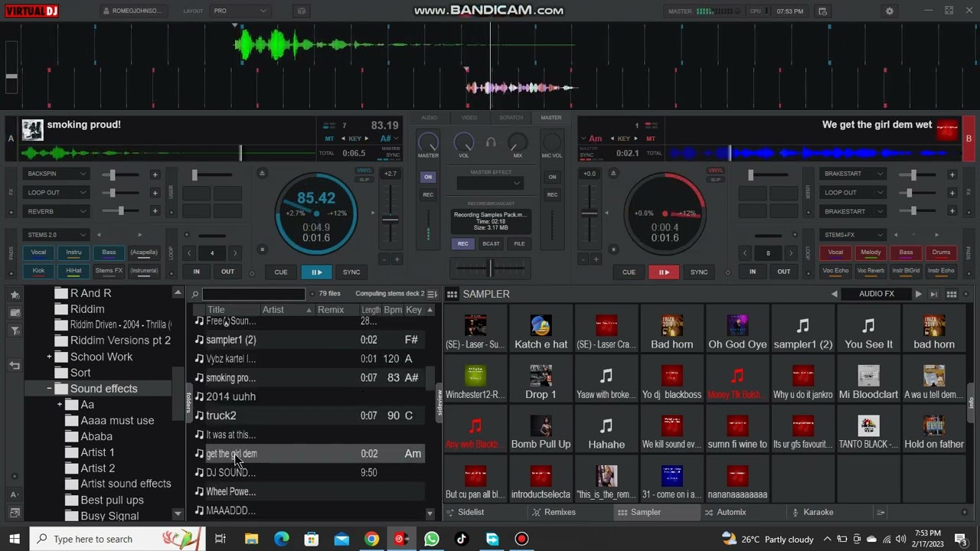Stop right deck with the stop button
The height and width of the screenshot is (551, 980).
(x=612, y=249)
